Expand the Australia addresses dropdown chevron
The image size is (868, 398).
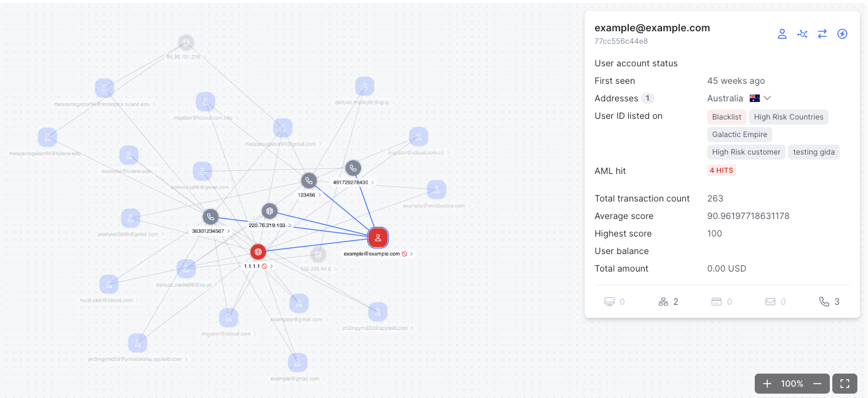click(x=767, y=98)
